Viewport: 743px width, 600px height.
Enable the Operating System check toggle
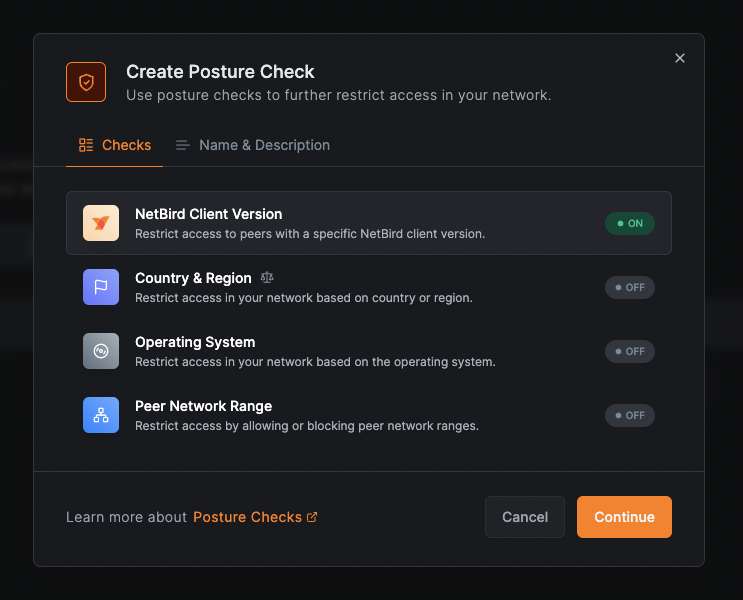(x=629, y=351)
